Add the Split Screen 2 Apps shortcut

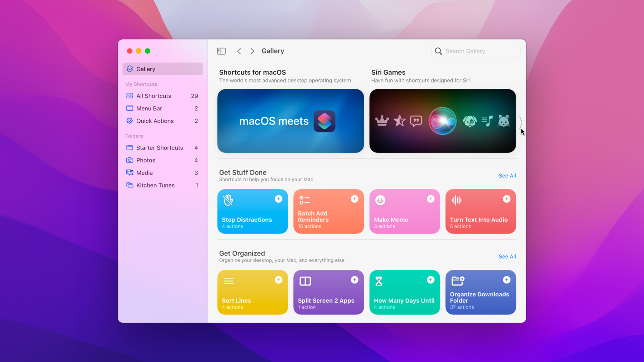(x=355, y=280)
